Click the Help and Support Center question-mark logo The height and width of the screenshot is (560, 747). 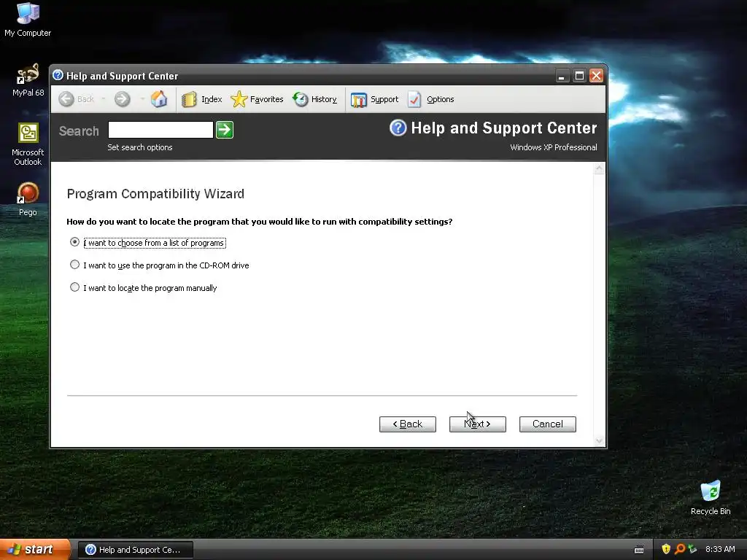398,128
